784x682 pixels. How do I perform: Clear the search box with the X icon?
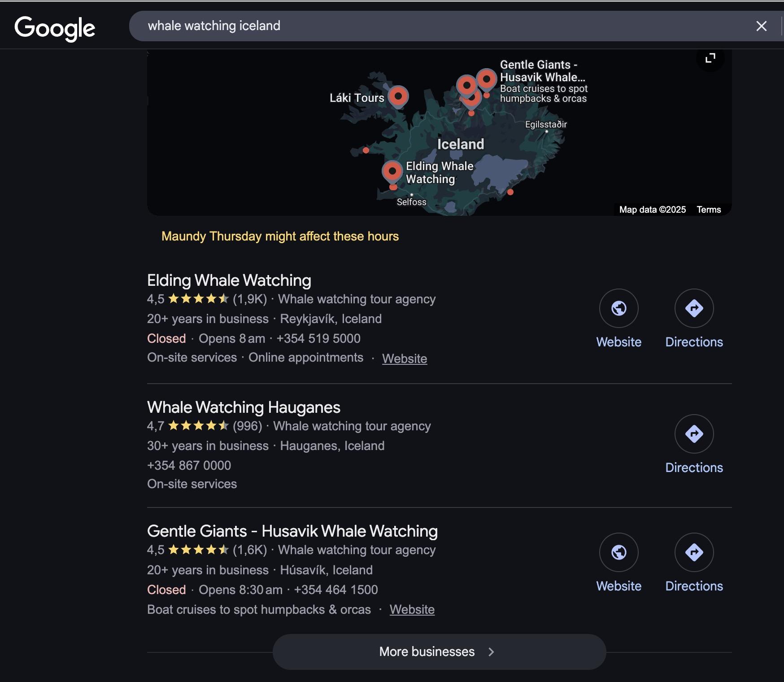(x=761, y=26)
